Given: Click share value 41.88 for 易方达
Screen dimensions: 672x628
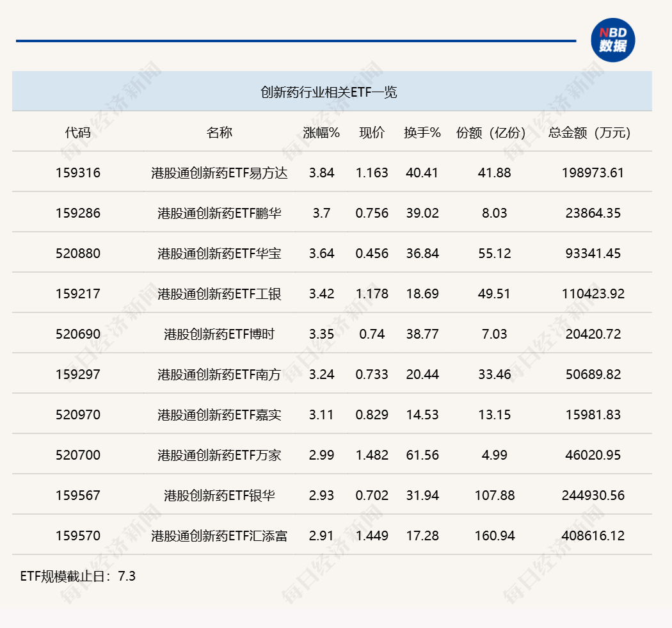Looking at the screenshot, I should tap(495, 173).
